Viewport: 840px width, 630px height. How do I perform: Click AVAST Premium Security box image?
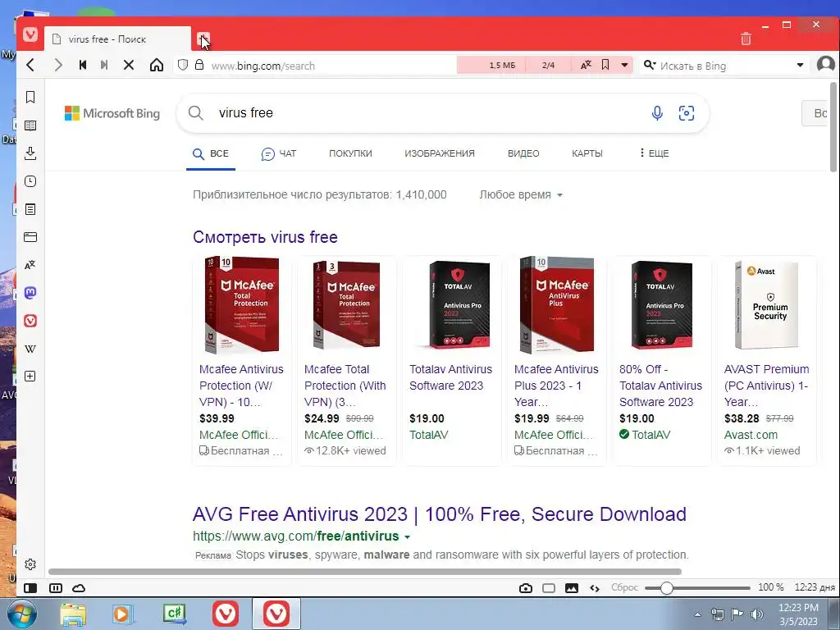coord(767,305)
